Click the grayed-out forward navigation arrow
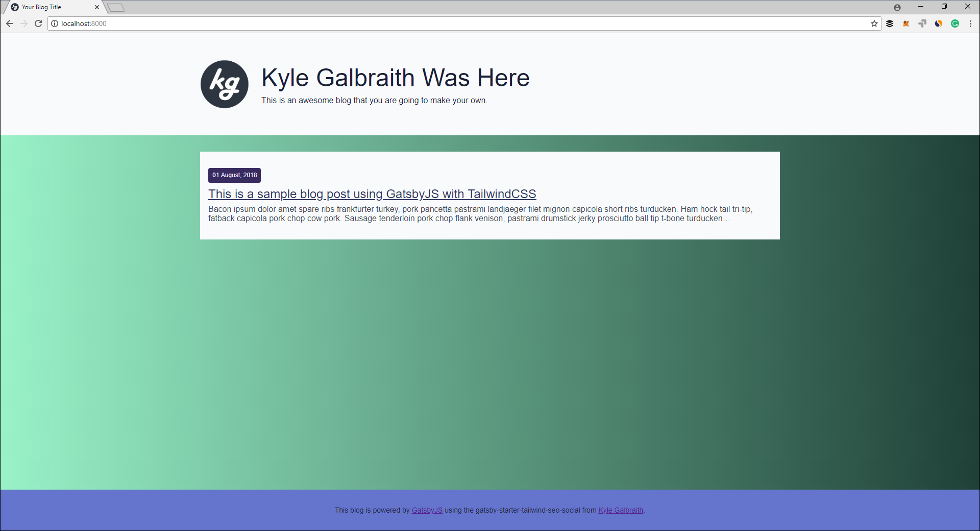 click(x=24, y=23)
